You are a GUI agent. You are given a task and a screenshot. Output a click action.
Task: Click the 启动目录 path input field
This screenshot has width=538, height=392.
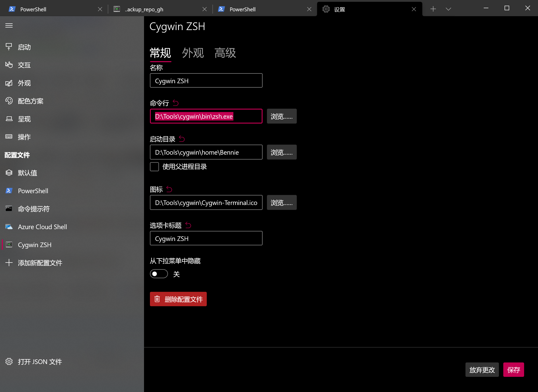206,152
